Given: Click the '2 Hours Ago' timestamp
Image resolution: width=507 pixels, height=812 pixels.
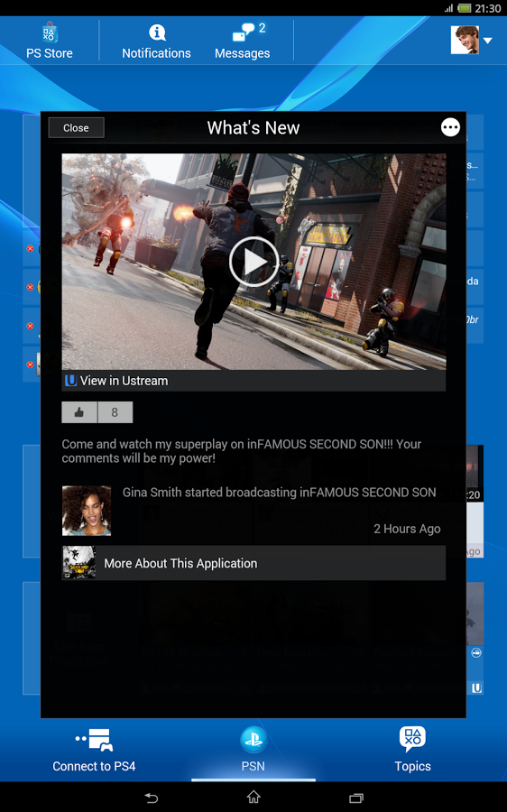Looking at the screenshot, I should [407, 529].
